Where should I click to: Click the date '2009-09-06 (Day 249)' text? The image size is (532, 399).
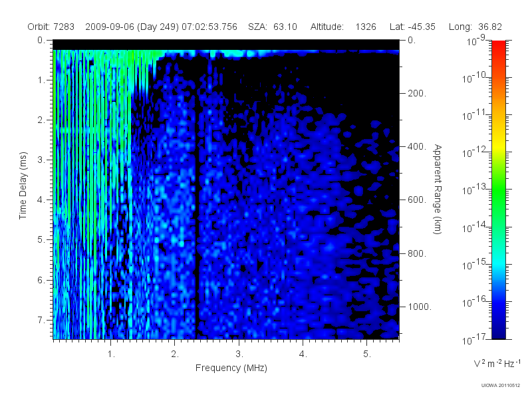(x=132, y=27)
